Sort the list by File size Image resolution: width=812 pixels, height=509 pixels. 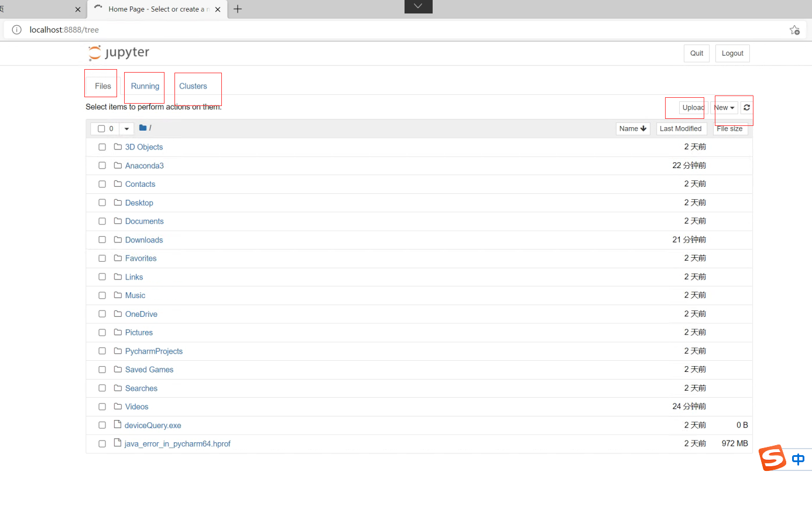[x=730, y=129]
